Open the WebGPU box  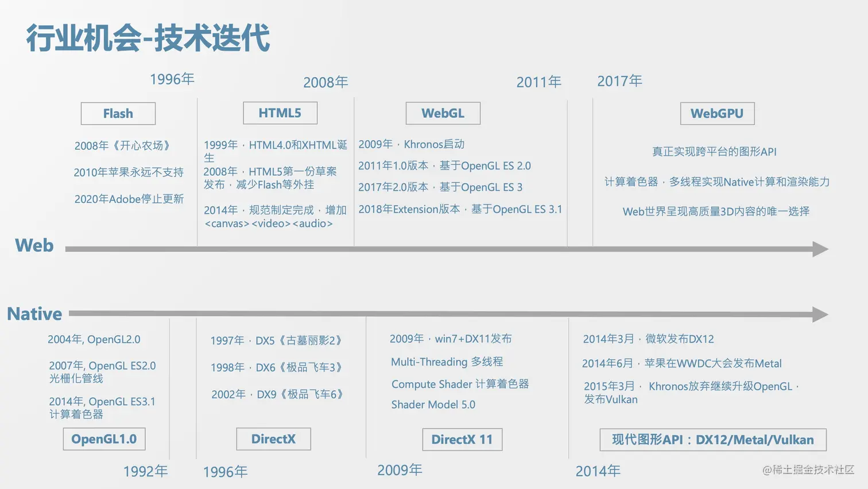(x=717, y=113)
